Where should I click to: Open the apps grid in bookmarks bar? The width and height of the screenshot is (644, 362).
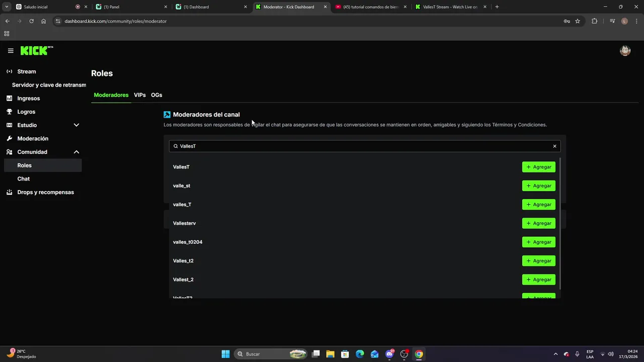(x=7, y=34)
